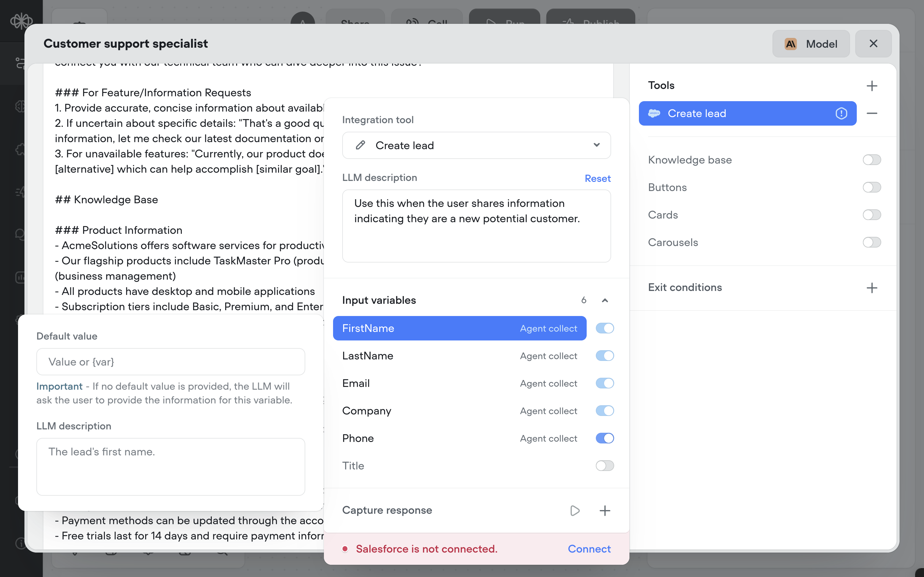The width and height of the screenshot is (924, 577).
Task: Select the Create lead tool entry
Action: tap(747, 113)
